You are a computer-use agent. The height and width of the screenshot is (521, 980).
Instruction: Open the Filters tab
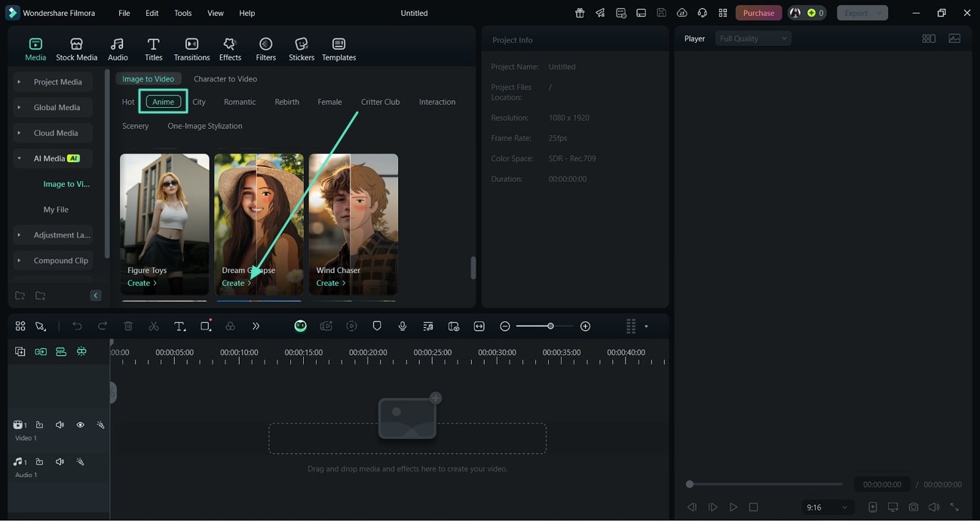(x=265, y=49)
